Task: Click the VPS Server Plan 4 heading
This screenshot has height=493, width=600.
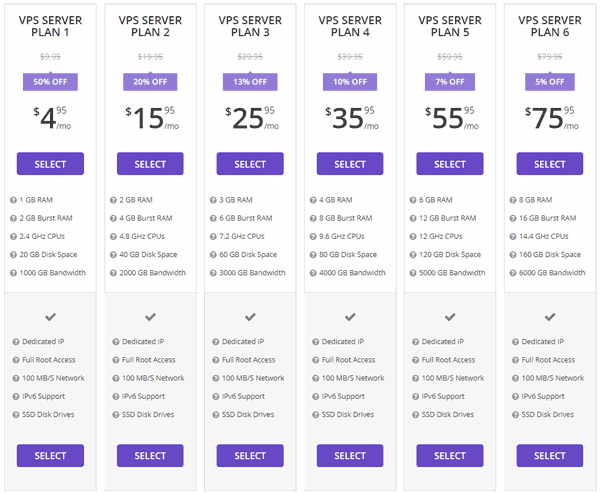Action: [350, 27]
